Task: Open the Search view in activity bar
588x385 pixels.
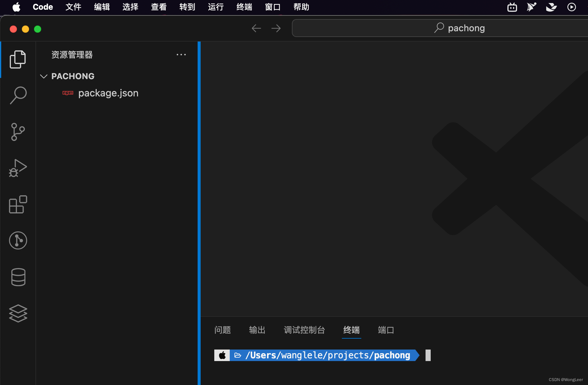Action: click(x=18, y=95)
